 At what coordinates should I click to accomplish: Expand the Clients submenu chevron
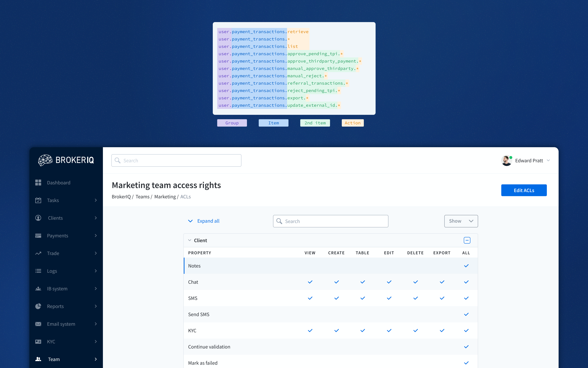tap(96, 218)
